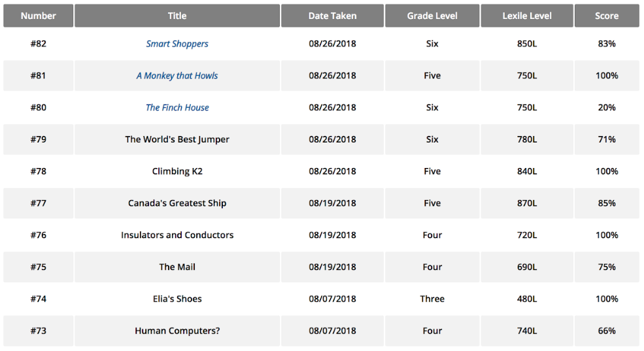The height and width of the screenshot is (351, 644).
Task: Select The World's Best Jumper title cell
Action: [x=177, y=139]
